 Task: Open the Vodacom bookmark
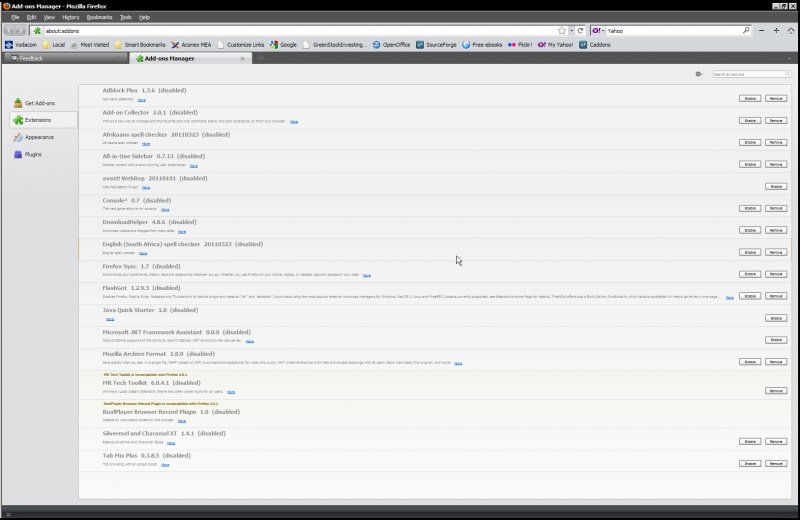coord(21,45)
